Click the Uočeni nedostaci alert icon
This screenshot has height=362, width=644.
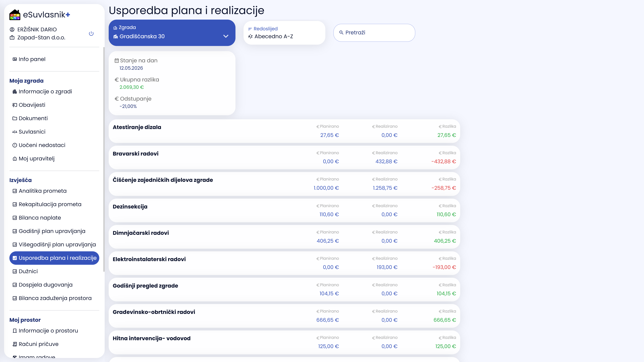(15, 145)
